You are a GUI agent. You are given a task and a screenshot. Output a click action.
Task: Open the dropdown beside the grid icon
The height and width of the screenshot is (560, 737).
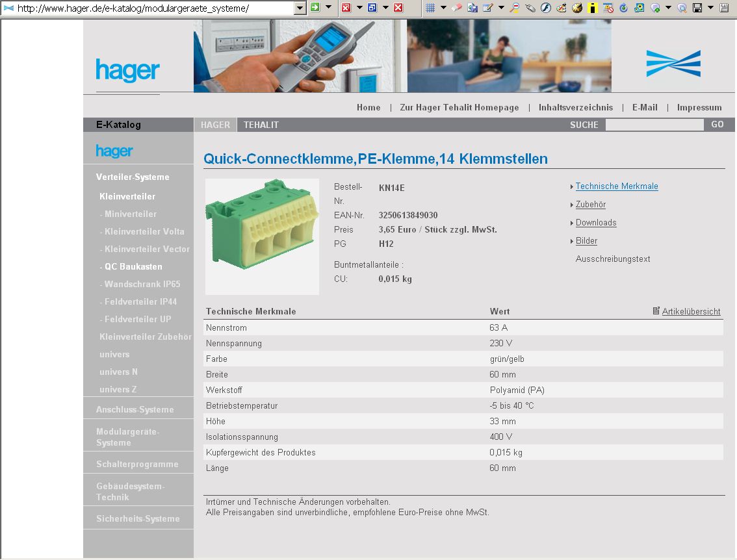443,8
